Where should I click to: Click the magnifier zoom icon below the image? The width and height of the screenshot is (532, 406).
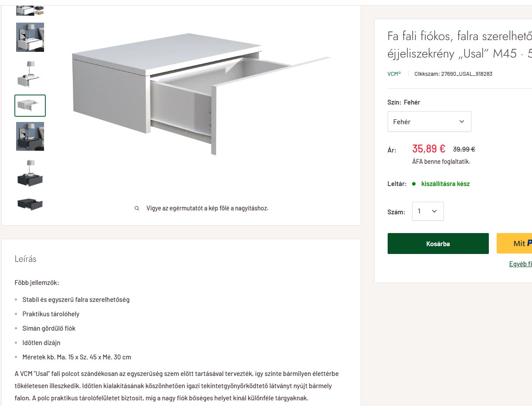(137, 208)
